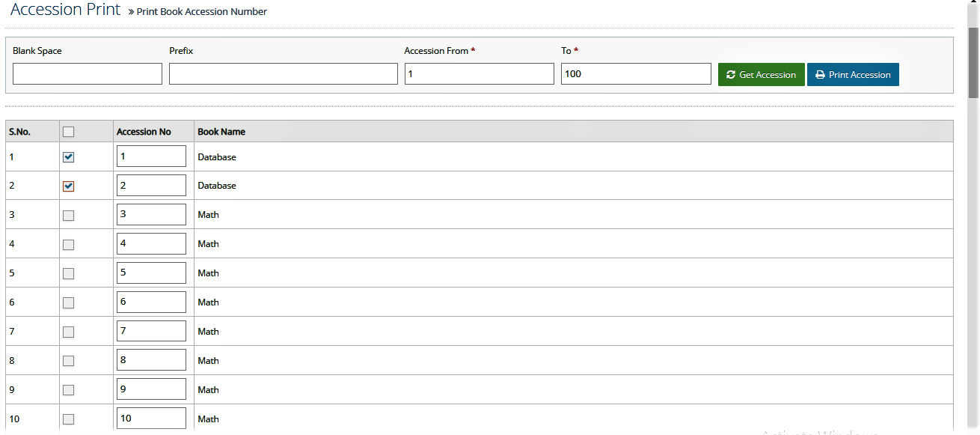This screenshot has height=435, width=980.
Task: Click the Print Accession button
Action: pyautogui.click(x=853, y=74)
